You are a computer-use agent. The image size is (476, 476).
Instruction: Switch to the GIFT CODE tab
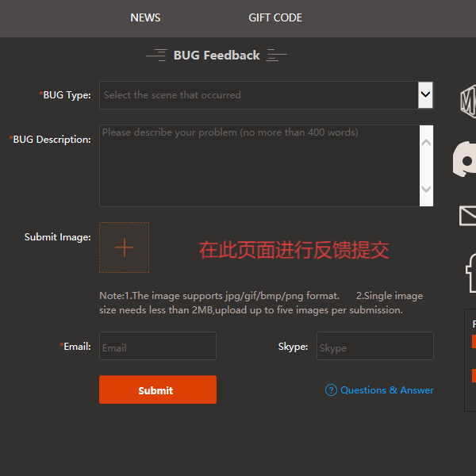click(x=275, y=17)
